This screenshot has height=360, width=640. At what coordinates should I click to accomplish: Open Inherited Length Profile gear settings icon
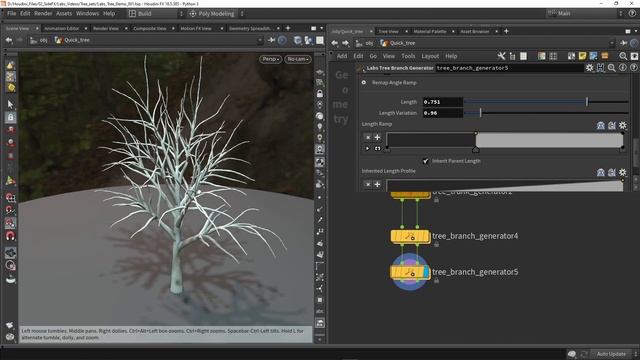tap(622, 173)
